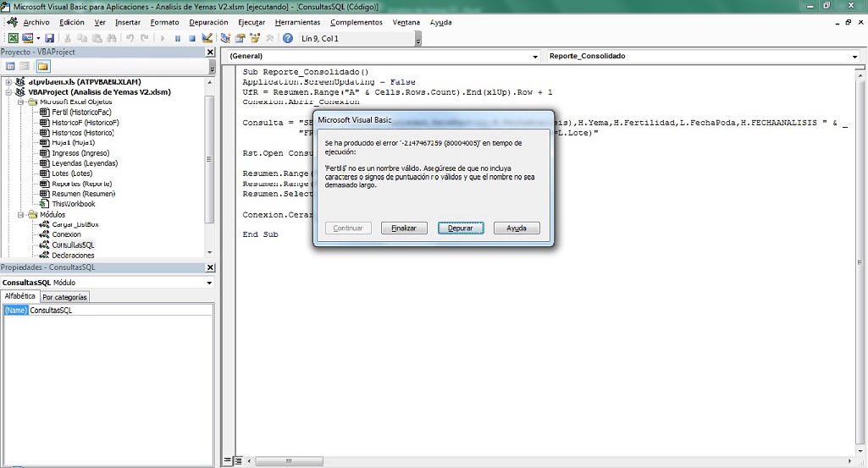This screenshot has width=868, height=468.
Task: Open the Object Browser toolbar icon
Action: coord(255,38)
